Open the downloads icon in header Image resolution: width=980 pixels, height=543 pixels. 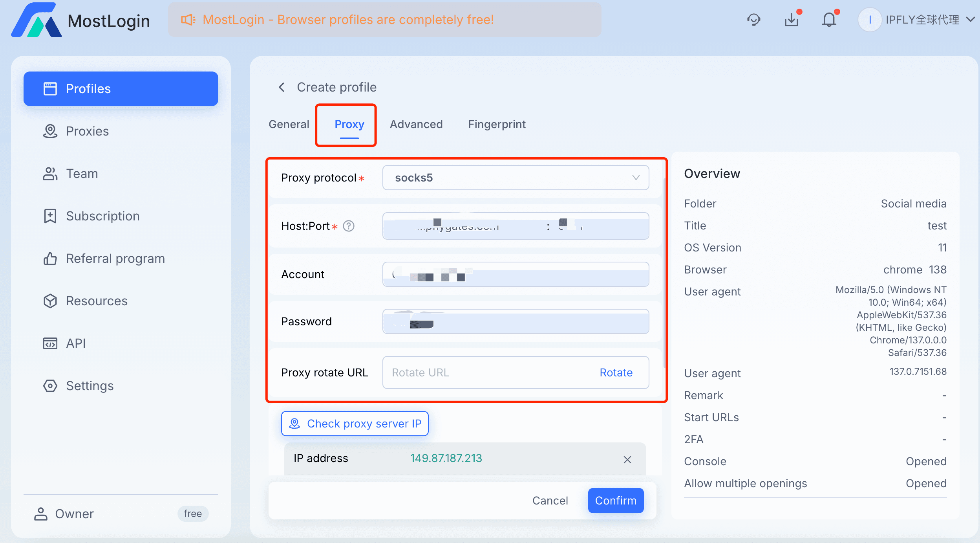coord(792,20)
